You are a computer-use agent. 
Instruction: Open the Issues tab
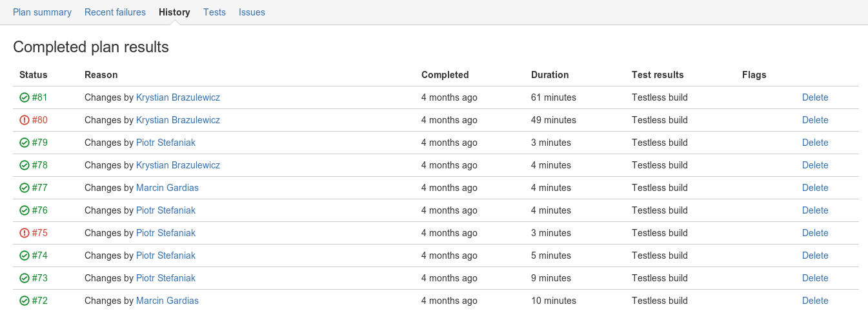(252, 12)
